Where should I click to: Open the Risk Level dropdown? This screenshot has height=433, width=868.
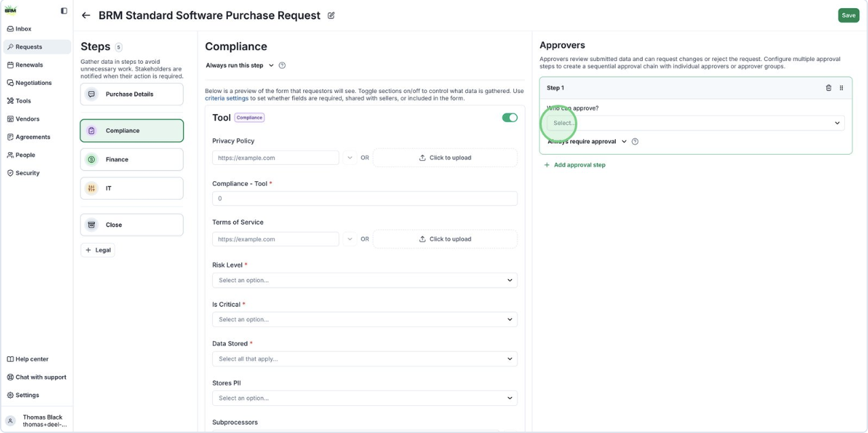pos(364,280)
